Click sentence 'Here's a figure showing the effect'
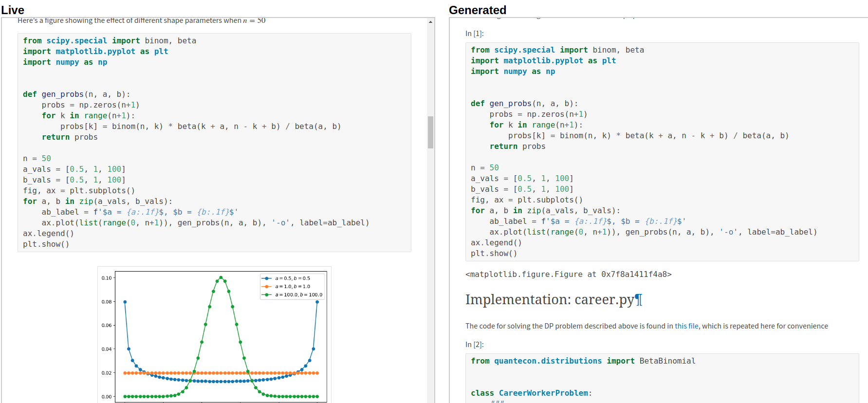The width and height of the screenshot is (868, 403). [x=142, y=20]
